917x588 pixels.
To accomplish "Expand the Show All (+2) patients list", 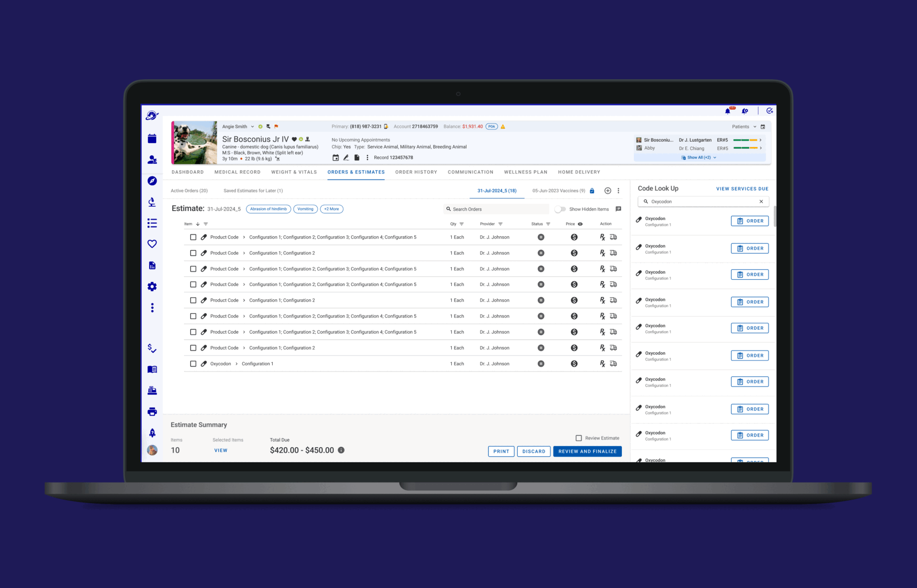I will click(x=699, y=157).
